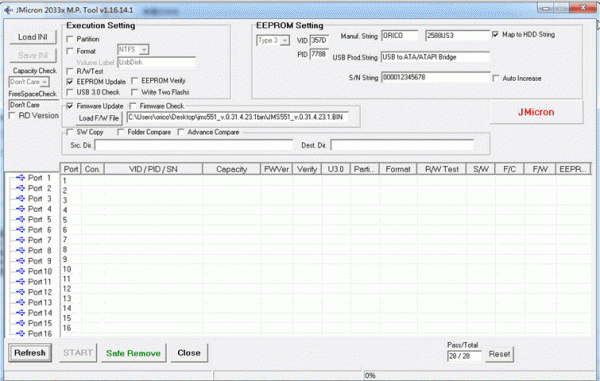Screen dimensions: 600x381
Task: Click the USB icon for Port 12
Action: tap(20, 292)
